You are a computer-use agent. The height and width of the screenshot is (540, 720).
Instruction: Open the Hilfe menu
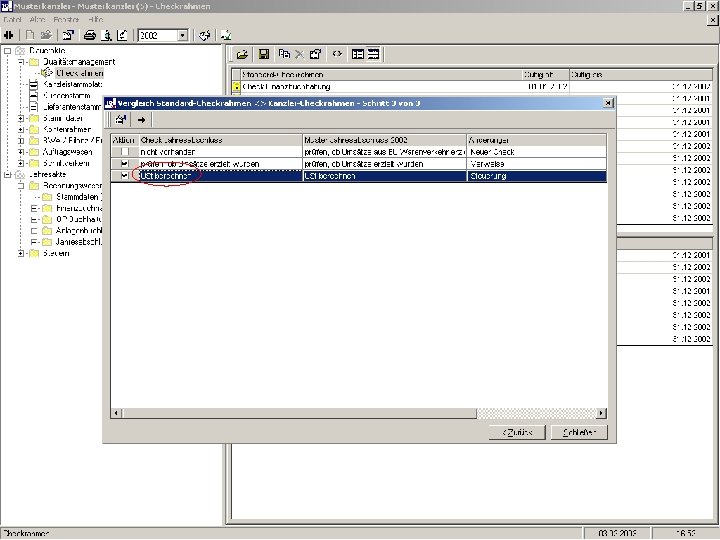pyautogui.click(x=96, y=20)
